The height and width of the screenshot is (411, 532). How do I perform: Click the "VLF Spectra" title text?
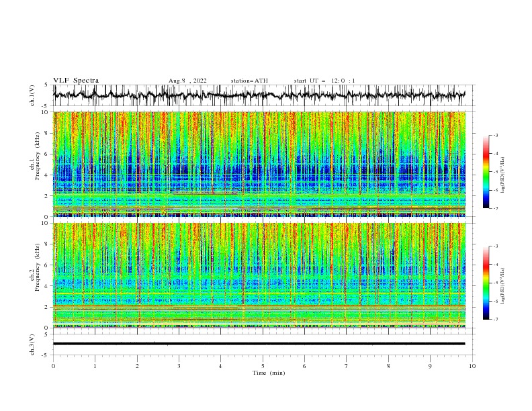76,81
